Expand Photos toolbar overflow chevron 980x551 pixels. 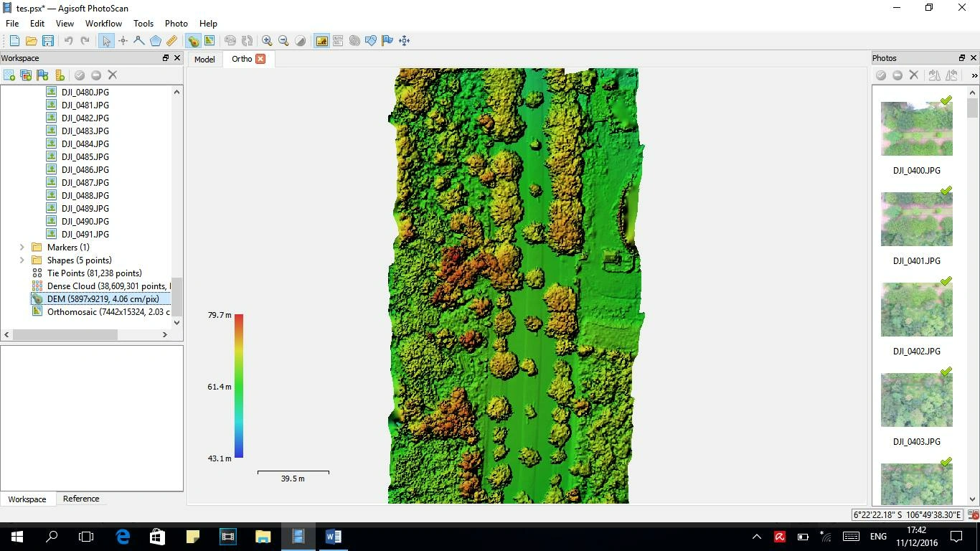[x=974, y=75]
